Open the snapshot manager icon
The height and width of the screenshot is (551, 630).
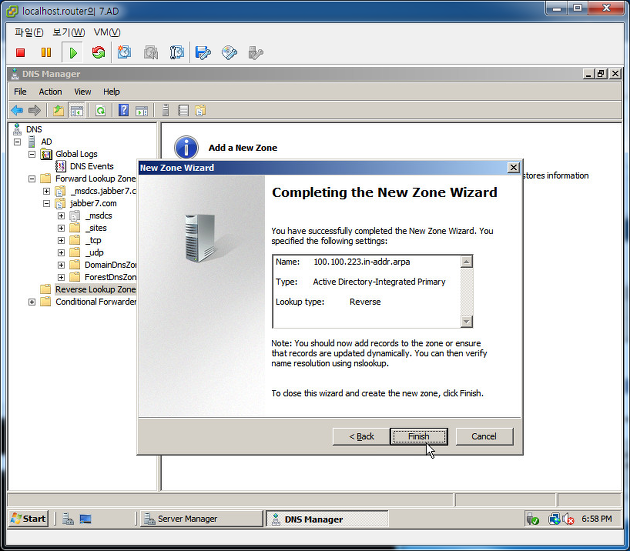pos(176,53)
